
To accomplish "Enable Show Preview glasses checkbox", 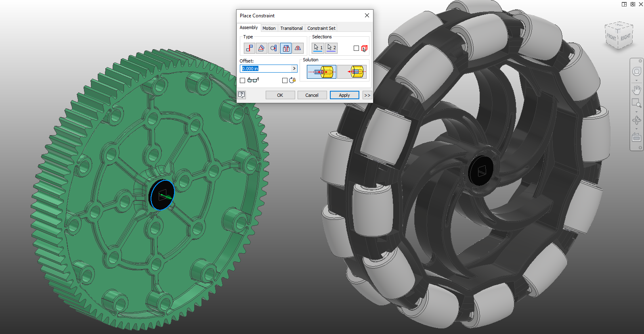I will click(243, 81).
